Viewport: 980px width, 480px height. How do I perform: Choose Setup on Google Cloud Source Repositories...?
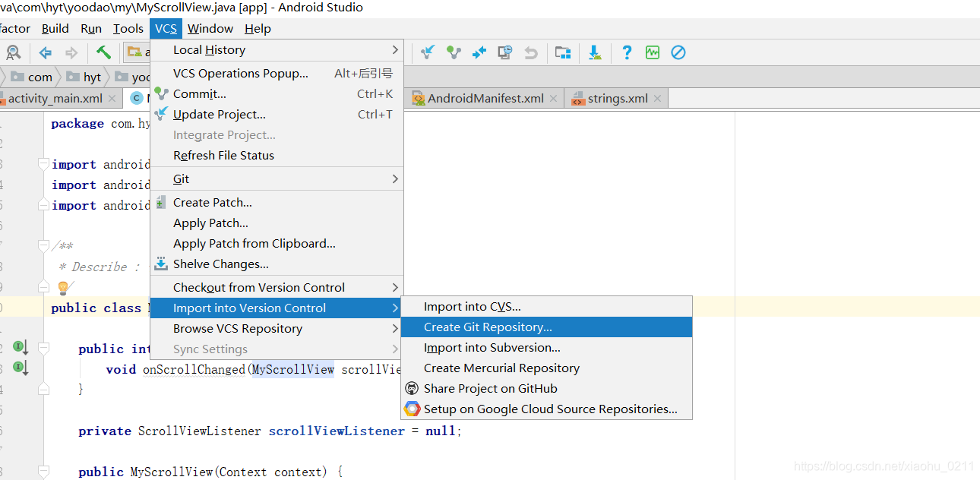547,409
